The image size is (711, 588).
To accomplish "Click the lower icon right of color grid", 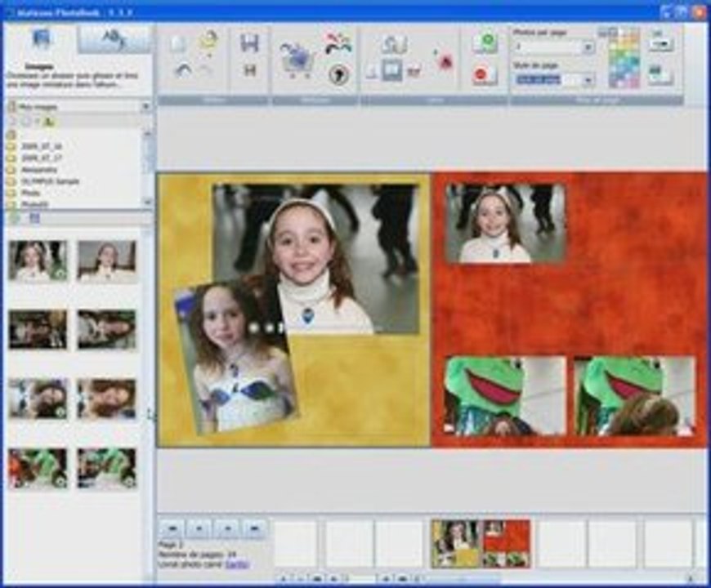I will click(660, 73).
